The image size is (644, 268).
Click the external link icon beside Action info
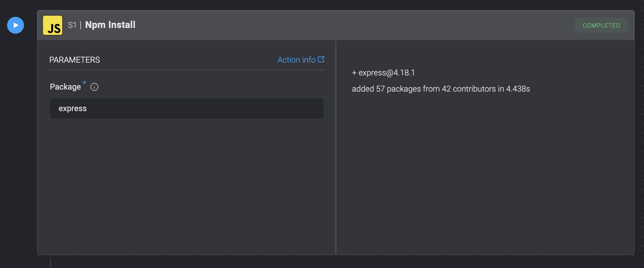321,59
